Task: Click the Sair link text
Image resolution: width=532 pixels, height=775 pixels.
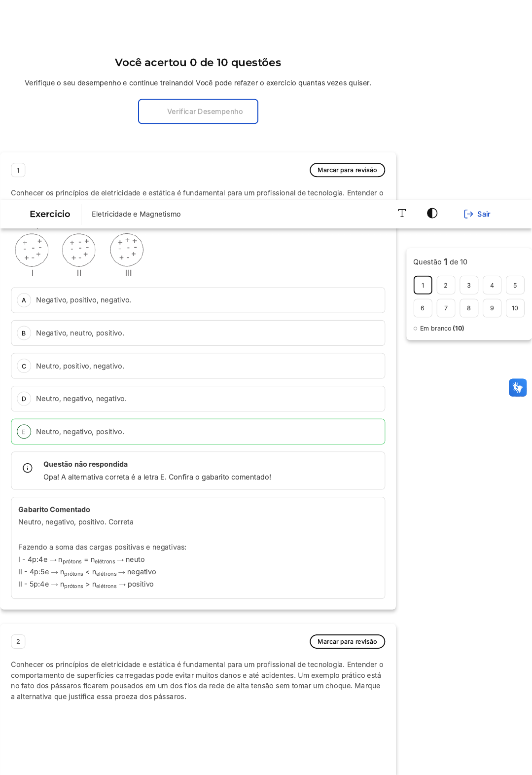Action: 484,214
